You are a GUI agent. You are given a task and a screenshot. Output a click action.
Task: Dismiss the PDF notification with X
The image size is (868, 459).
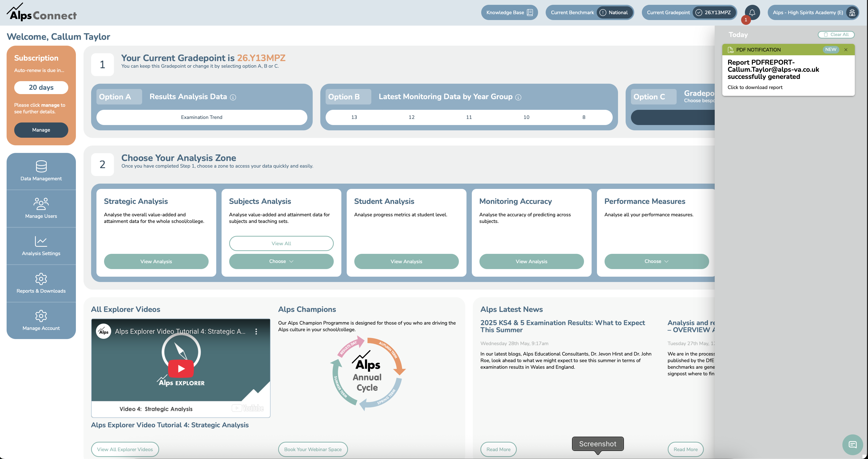(846, 49)
